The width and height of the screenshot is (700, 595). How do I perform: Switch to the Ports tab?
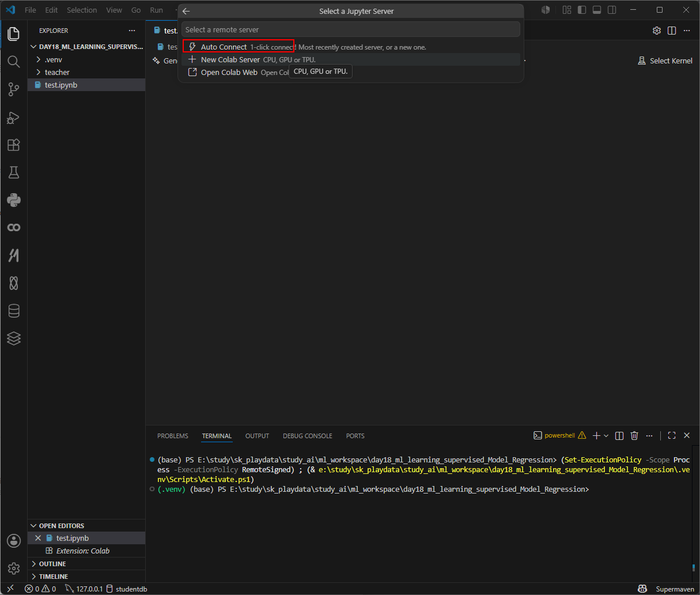[355, 436]
